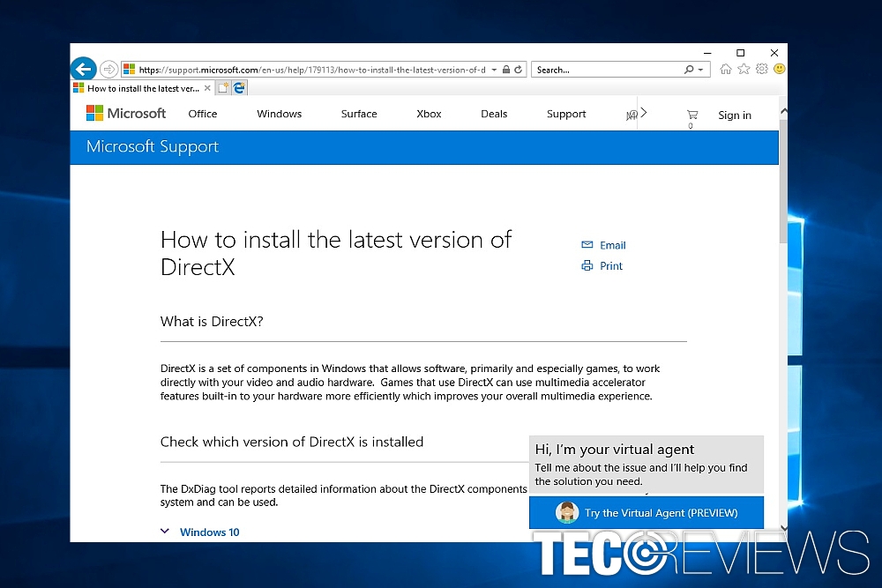Open the Windows menu
882x588 pixels.
[x=279, y=114]
